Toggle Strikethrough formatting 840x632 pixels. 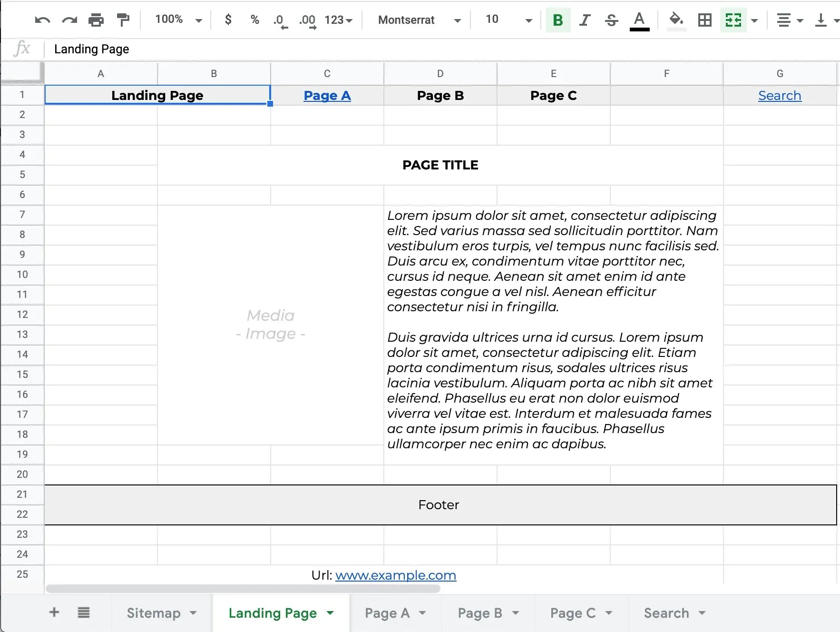pyautogui.click(x=612, y=20)
